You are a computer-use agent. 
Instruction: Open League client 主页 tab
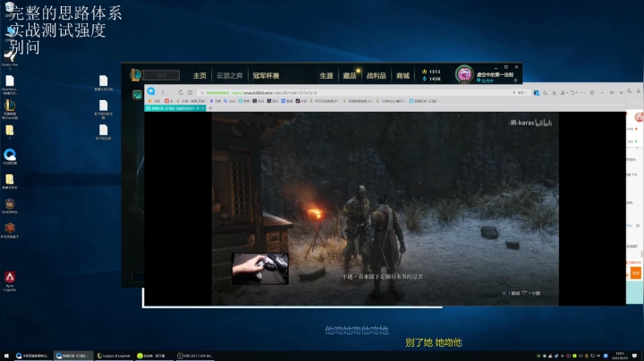(199, 75)
